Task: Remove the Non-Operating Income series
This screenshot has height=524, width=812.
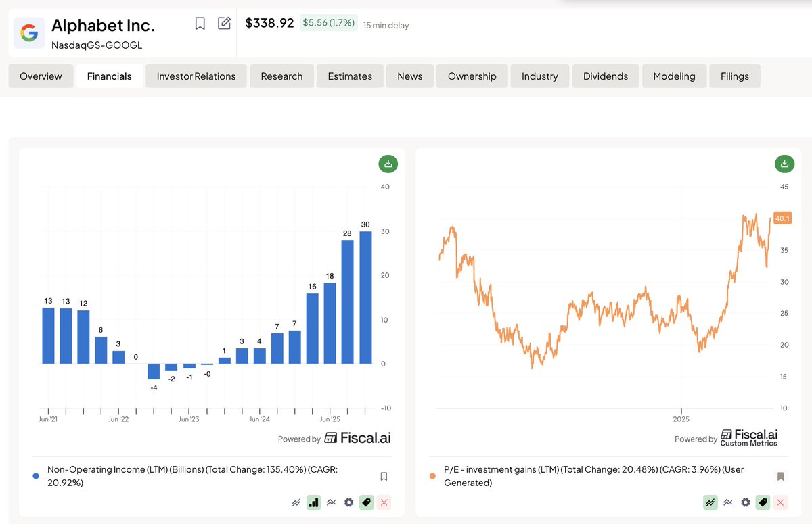Action: (x=384, y=502)
